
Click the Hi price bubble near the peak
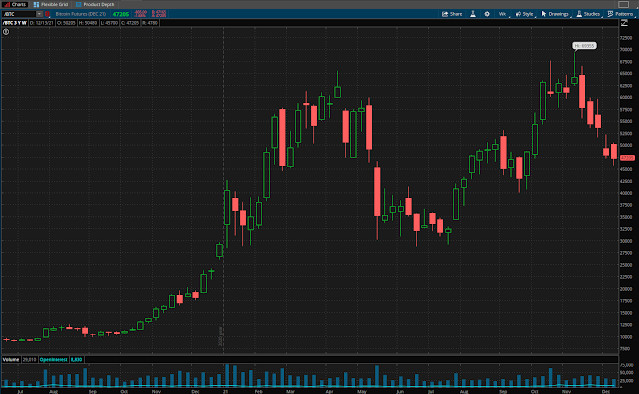pos(584,46)
